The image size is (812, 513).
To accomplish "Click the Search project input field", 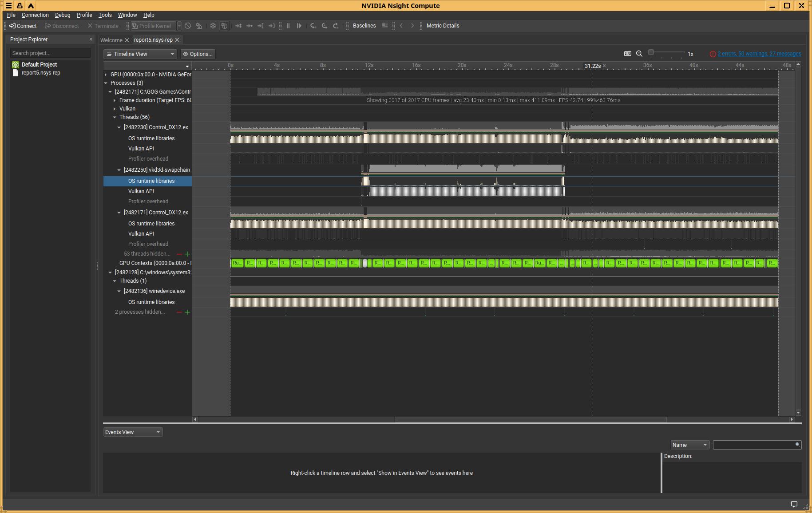I will tap(50, 53).
